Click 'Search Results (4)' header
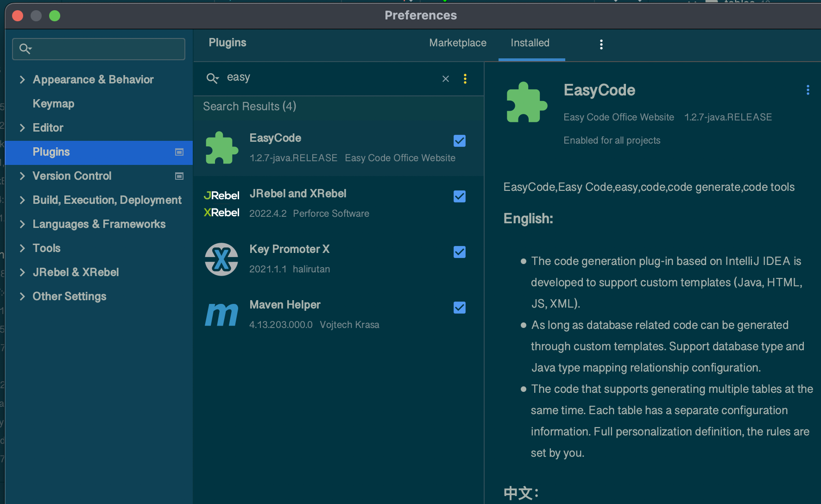821x504 pixels. [249, 107]
